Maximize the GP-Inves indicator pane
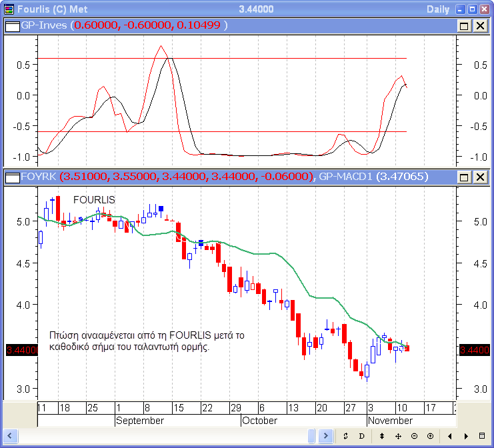The width and height of the screenshot is (494, 448). click(465, 25)
